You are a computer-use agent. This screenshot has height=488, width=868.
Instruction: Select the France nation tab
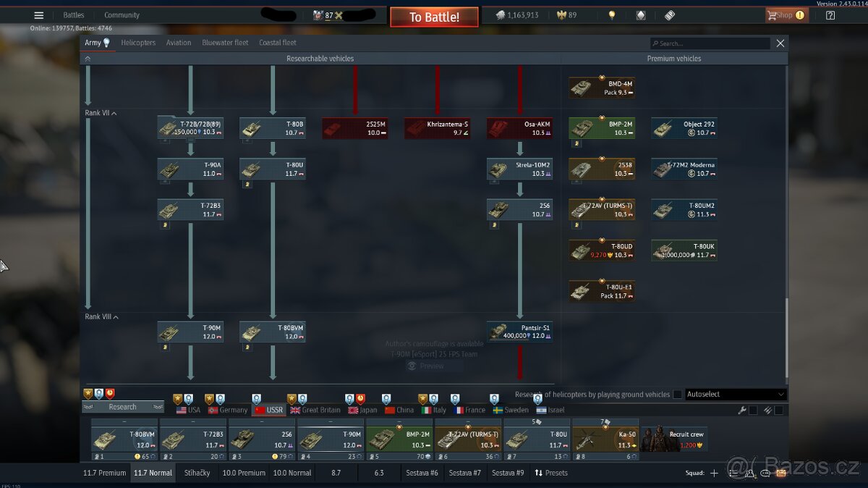[x=469, y=410]
